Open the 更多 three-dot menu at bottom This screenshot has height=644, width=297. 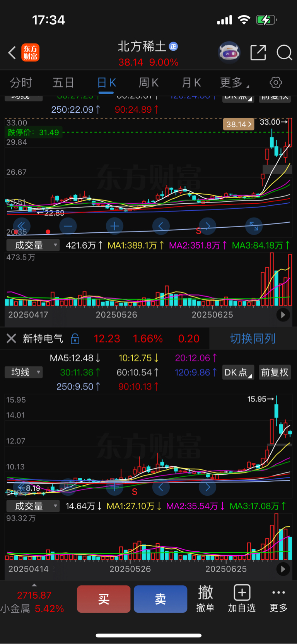pyautogui.click(x=278, y=599)
